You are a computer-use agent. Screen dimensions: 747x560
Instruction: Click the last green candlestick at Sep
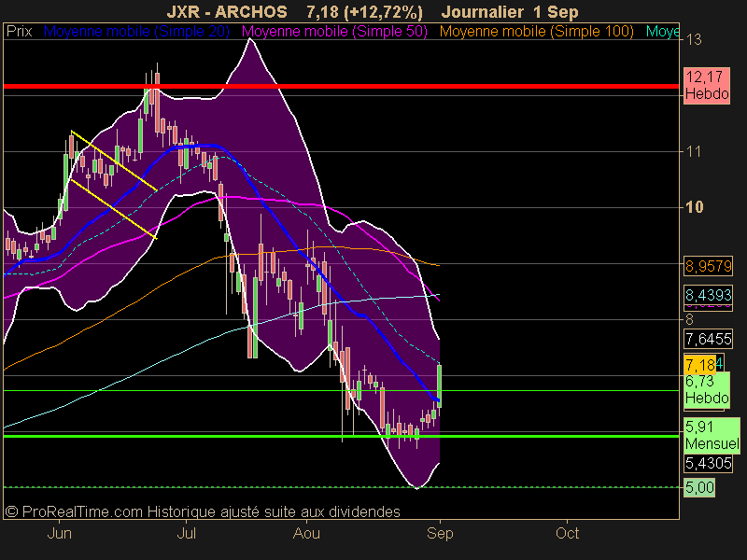[439, 385]
